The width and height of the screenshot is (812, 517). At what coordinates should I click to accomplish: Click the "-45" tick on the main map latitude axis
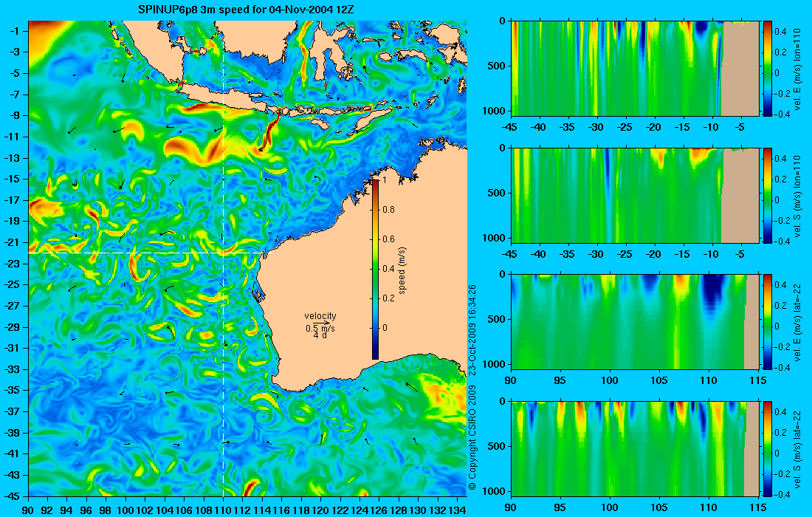point(12,496)
